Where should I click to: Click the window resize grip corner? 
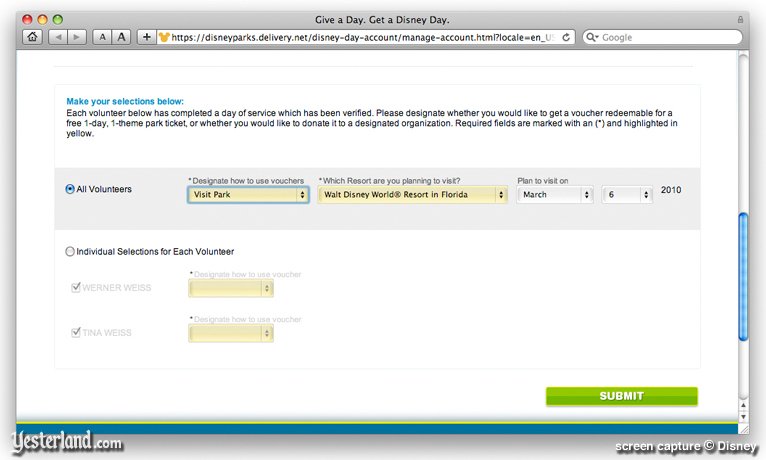(744, 429)
